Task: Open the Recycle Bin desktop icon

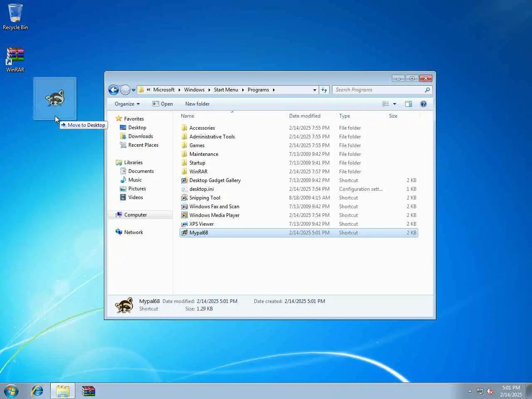Action: (15, 17)
